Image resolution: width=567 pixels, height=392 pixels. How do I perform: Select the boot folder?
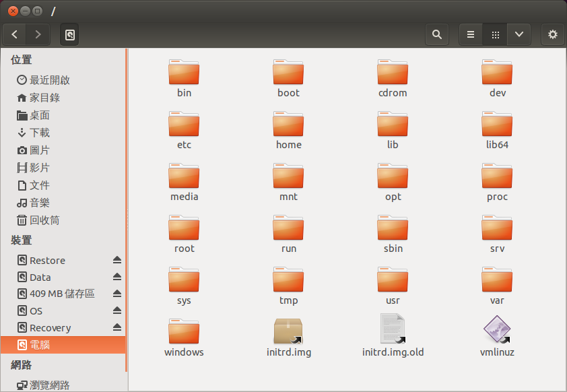288,79
